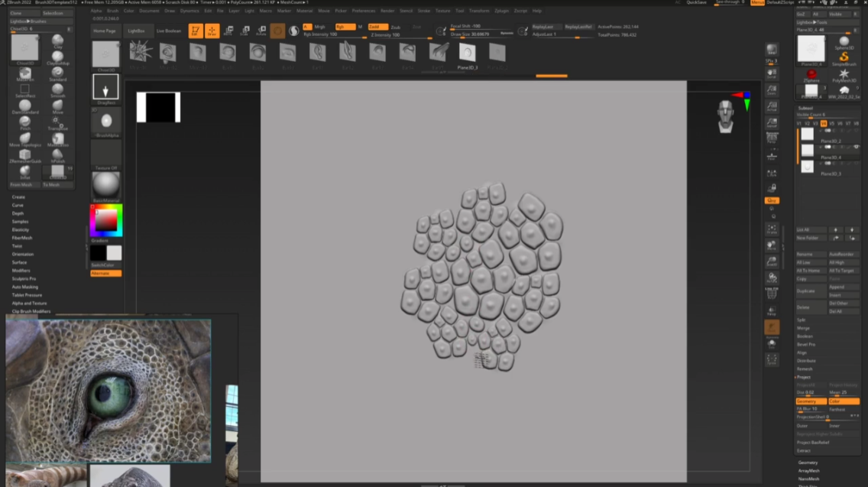Click the Actual size icon
Image resolution: width=868 pixels, height=487 pixels.
771,106
